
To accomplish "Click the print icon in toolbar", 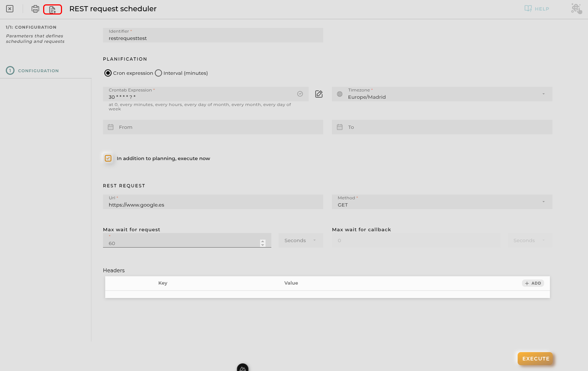I will click(35, 9).
